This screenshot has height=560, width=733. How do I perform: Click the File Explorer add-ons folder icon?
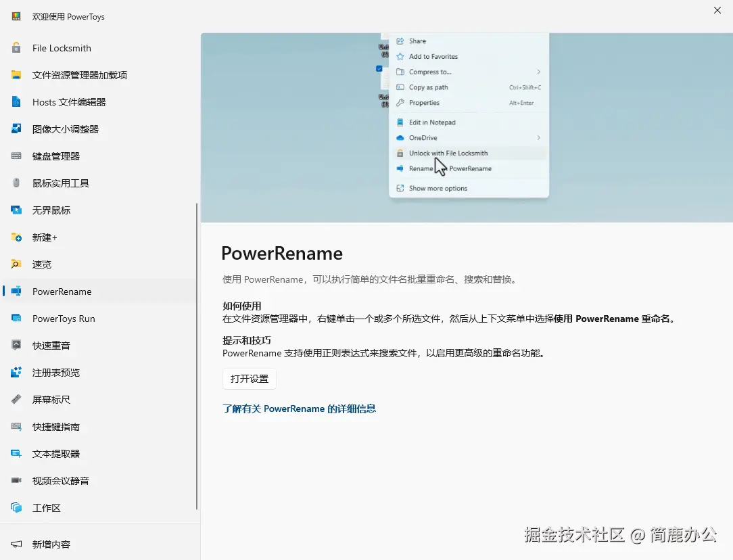pyautogui.click(x=16, y=75)
